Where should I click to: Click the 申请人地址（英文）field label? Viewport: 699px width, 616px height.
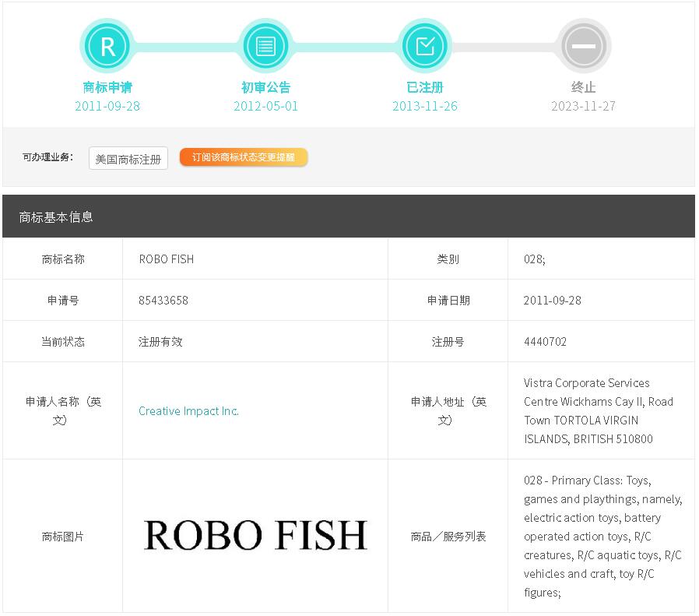pos(448,411)
